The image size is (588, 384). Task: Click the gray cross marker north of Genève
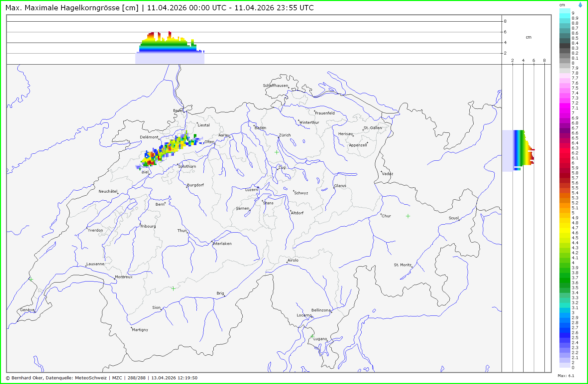pos(31,279)
